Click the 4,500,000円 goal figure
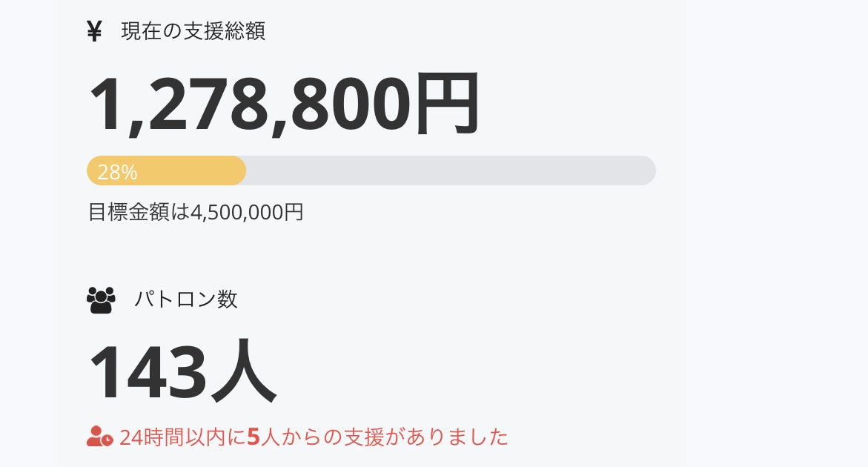Screen dimensions: 868x467 click(247, 213)
